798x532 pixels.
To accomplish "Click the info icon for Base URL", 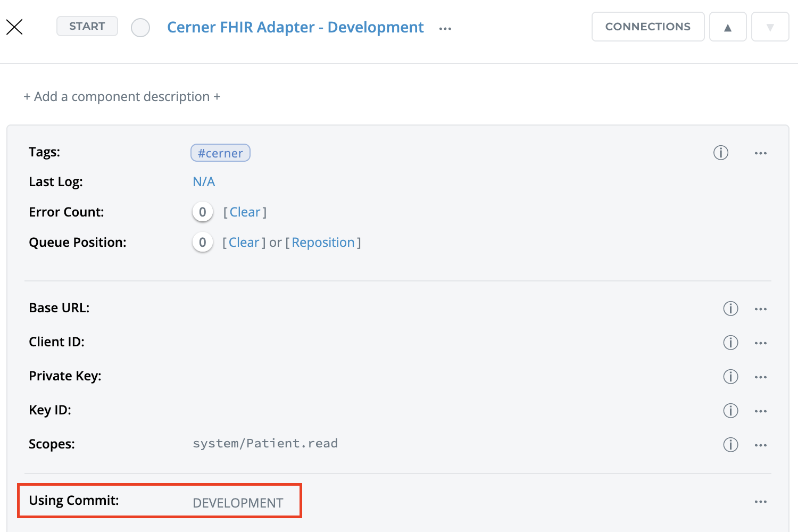I will coord(730,309).
